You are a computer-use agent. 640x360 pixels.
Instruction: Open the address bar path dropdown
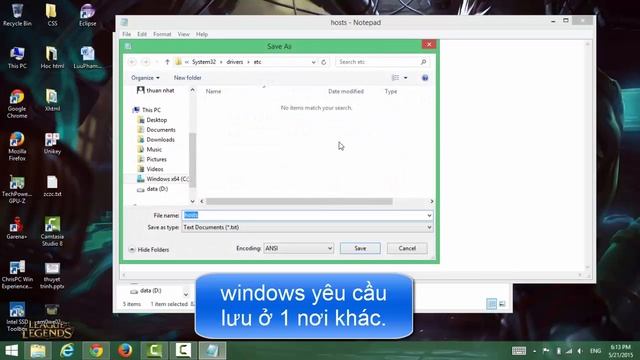(x=313, y=62)
